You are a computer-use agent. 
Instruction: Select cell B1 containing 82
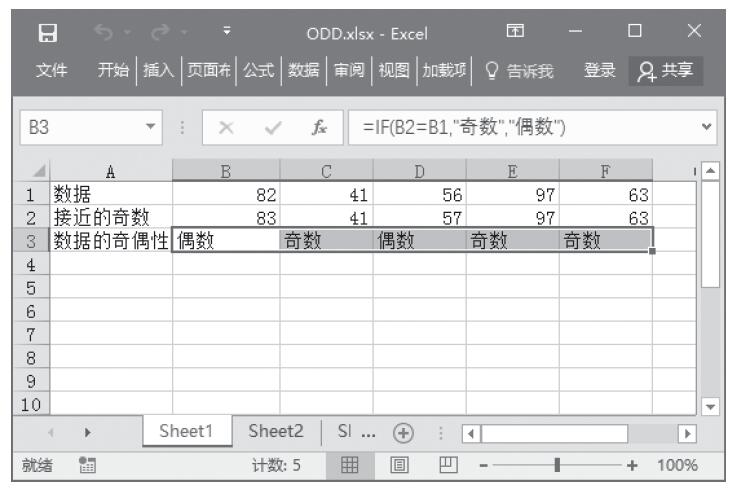pyautogui.click(x=225, y=195)
